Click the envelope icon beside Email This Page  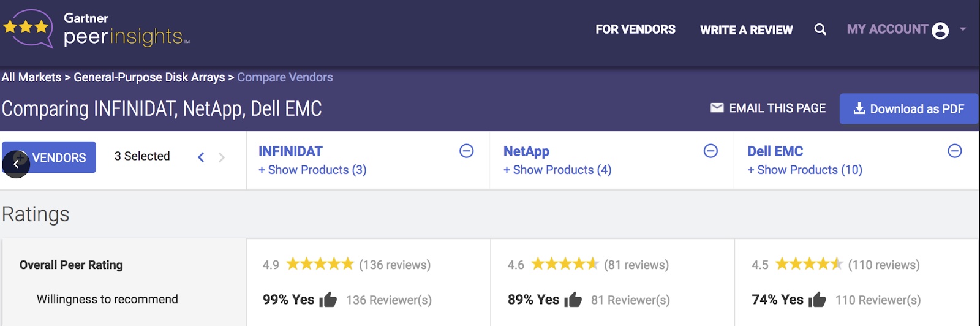[717, 108]
